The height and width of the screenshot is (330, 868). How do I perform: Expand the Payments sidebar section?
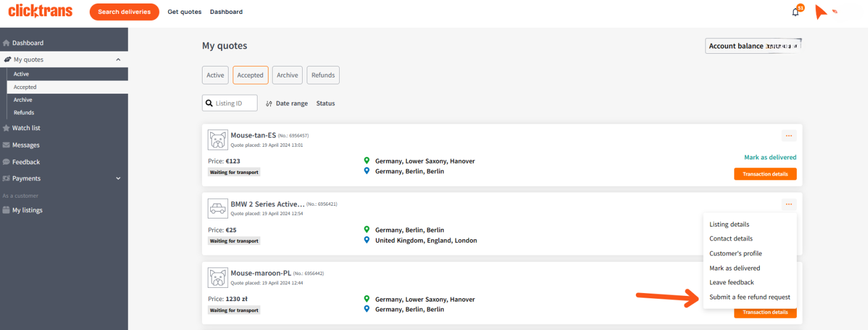[118, 179]
